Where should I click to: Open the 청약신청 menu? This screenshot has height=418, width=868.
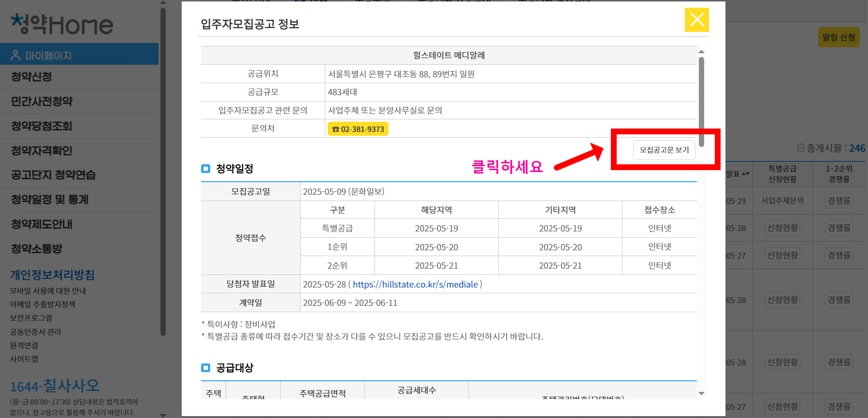coord(31,76)
